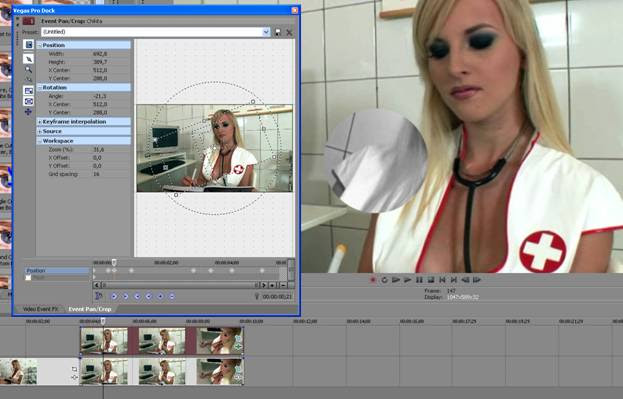Select the Zoom Edit magnifier tool
This screenshot has width=623, height=399.
tap(28, 70)
